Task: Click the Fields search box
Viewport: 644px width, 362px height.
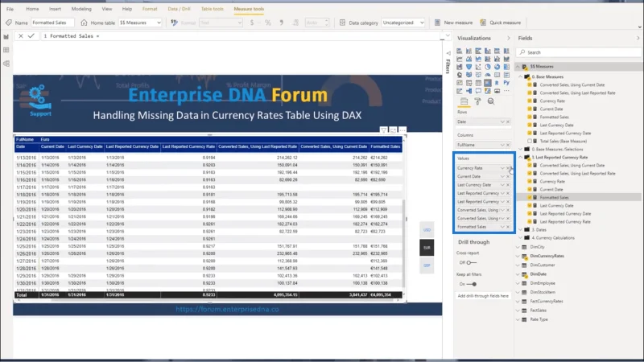Action: point(578,52)
